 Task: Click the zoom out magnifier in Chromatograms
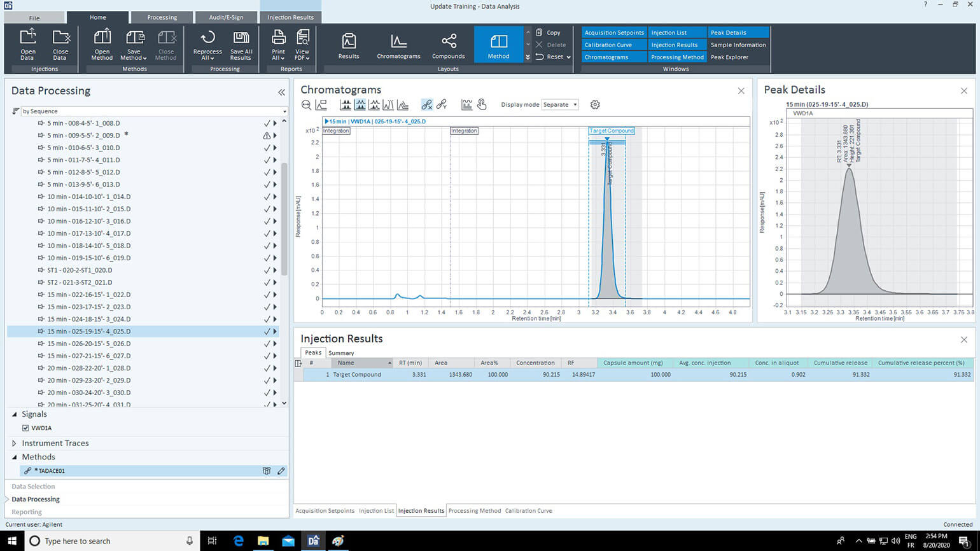click(x=307, y=105)
